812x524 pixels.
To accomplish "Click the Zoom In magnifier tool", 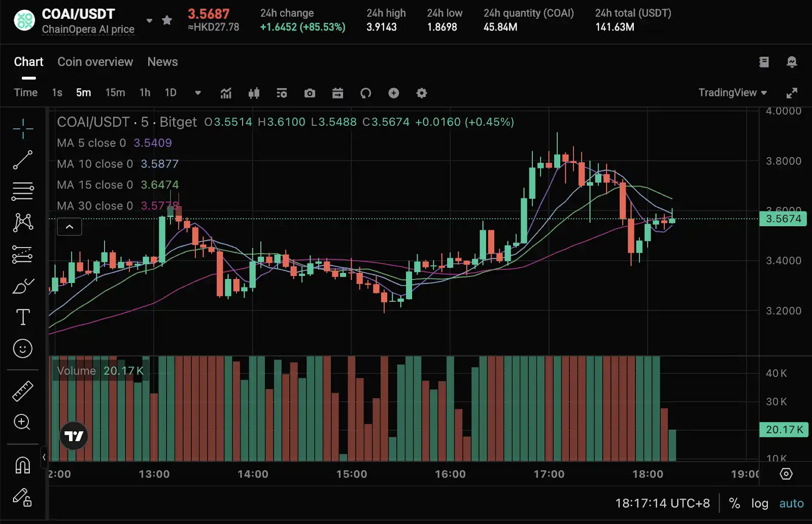I will tap(23, 423).
